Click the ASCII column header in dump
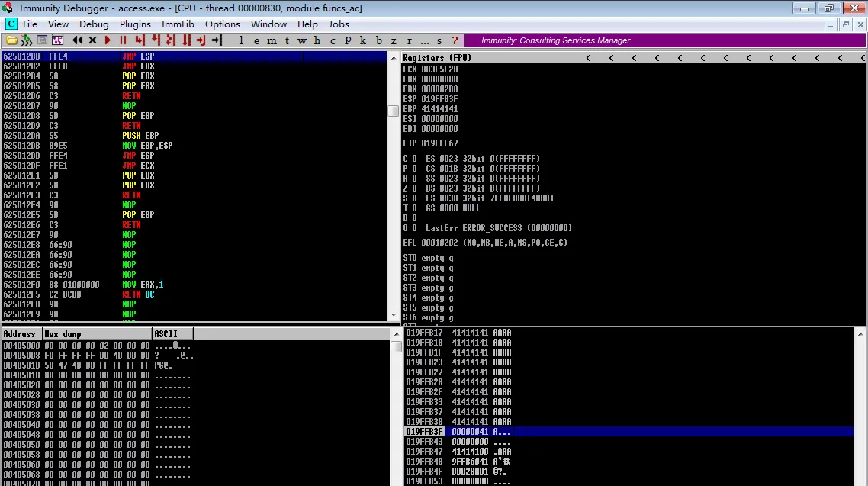Image resolution: width=868 pixels, height=486 pixels. pos(172,333)
